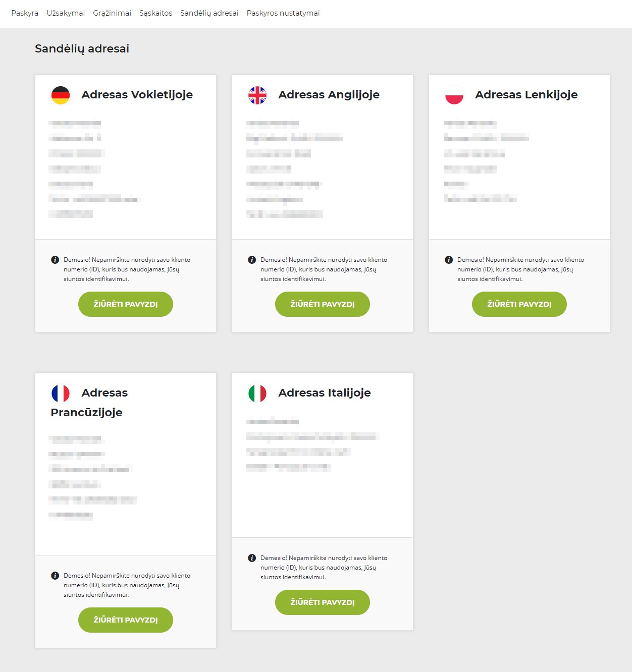Click the Polish flag icon
632x672 pixels.
click(454, 95)
